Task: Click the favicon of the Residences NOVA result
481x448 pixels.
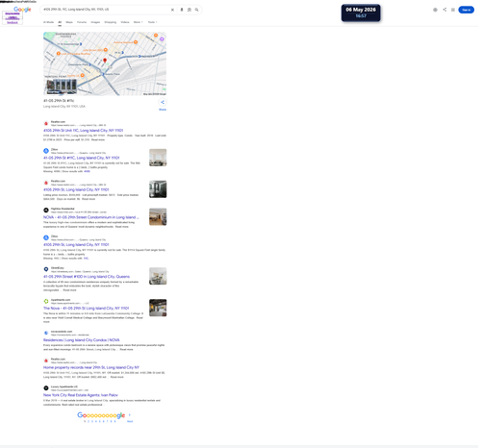Action: [46, 333]
